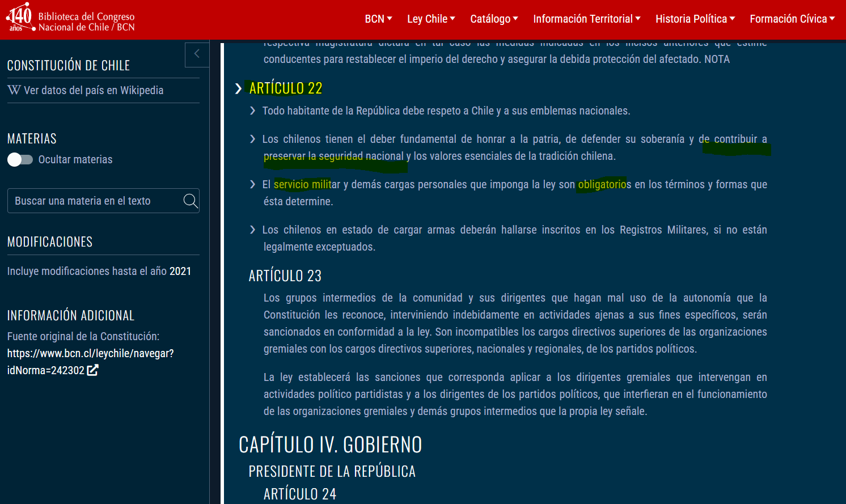Screen dimensions: 846x504
Task: Click the BCN 140 años logo
Action: [x=20, y=18]
